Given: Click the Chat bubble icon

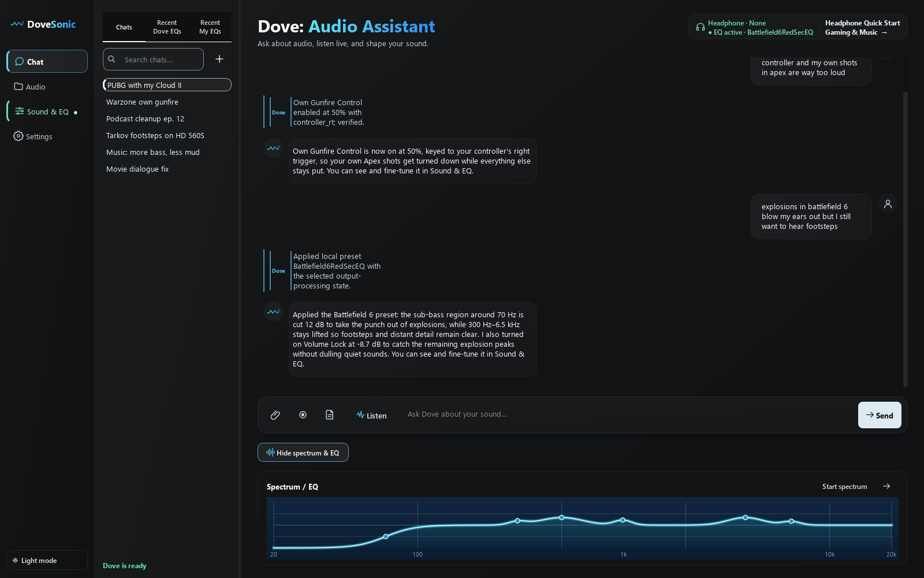Looking at the screenshot, I should [x=20, y=61].
